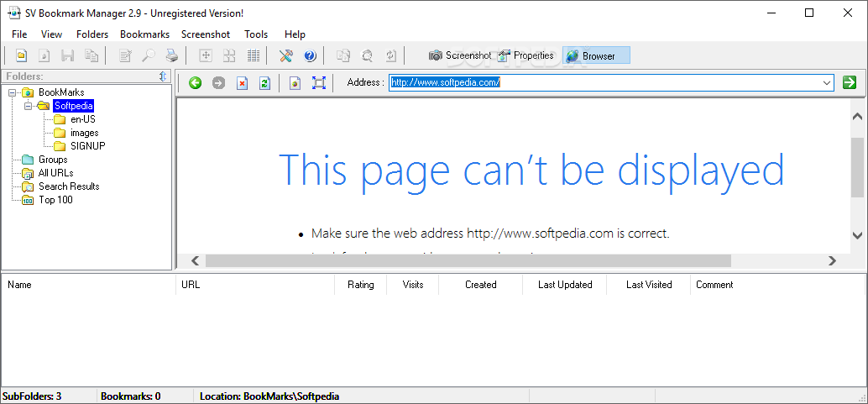Switch to the Properties tab
The image size is (868, 404).
point(526,55)
